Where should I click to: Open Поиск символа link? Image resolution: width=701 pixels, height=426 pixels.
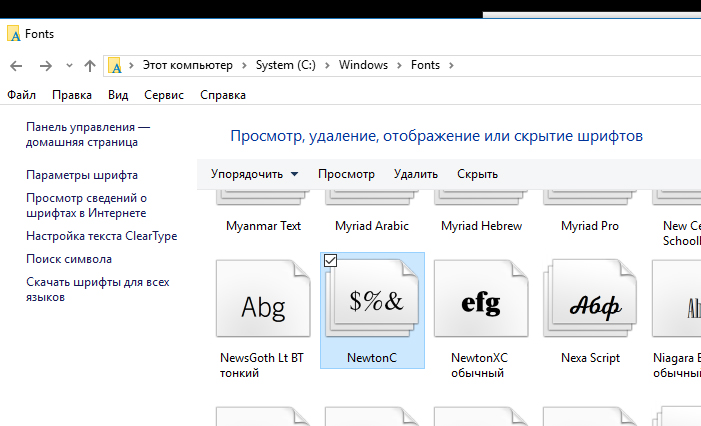point(69,259)
